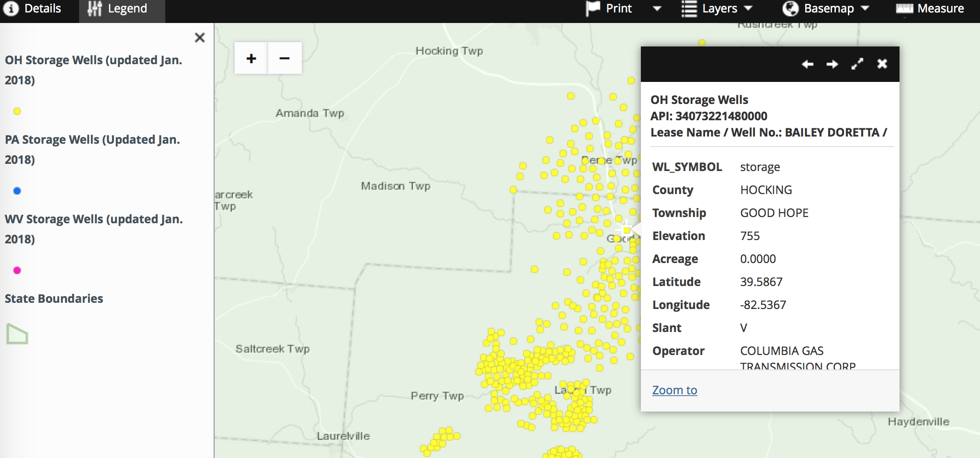
Task: Close the legend side panel
Action: coord(200,37)
